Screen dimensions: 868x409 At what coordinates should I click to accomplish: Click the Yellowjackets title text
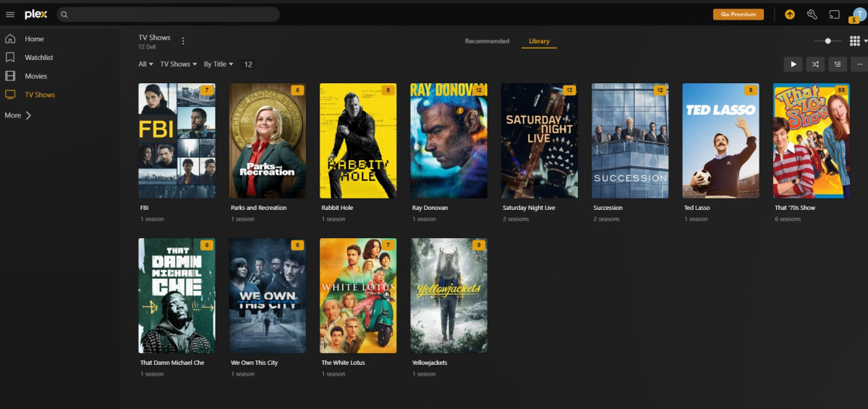[x=430, y=363]
